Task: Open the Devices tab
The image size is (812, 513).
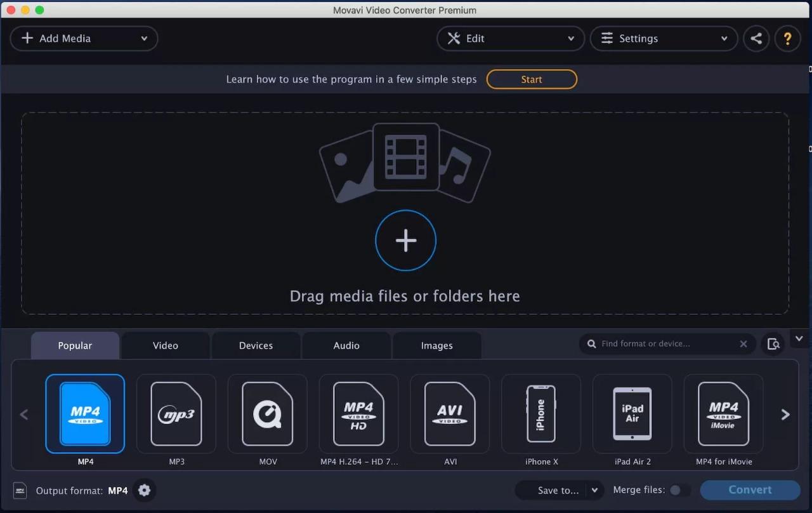Action: (256, 345)
